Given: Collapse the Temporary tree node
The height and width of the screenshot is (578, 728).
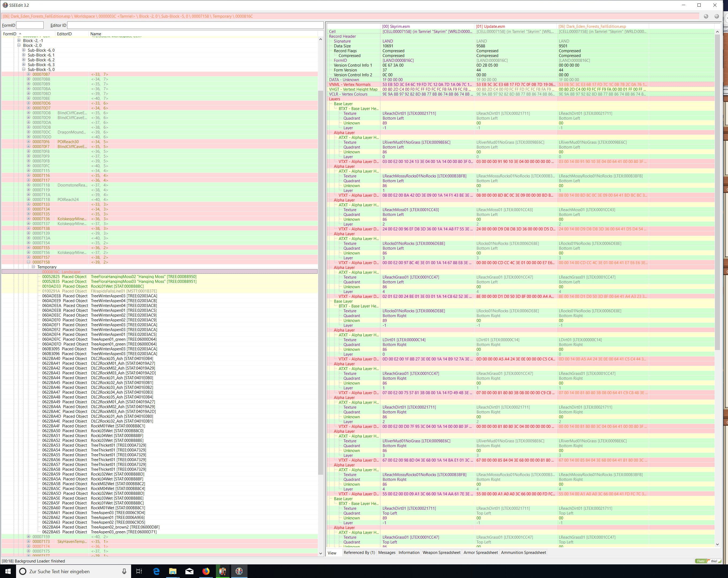Looking at the screenshot, I should tap(33, 267).
